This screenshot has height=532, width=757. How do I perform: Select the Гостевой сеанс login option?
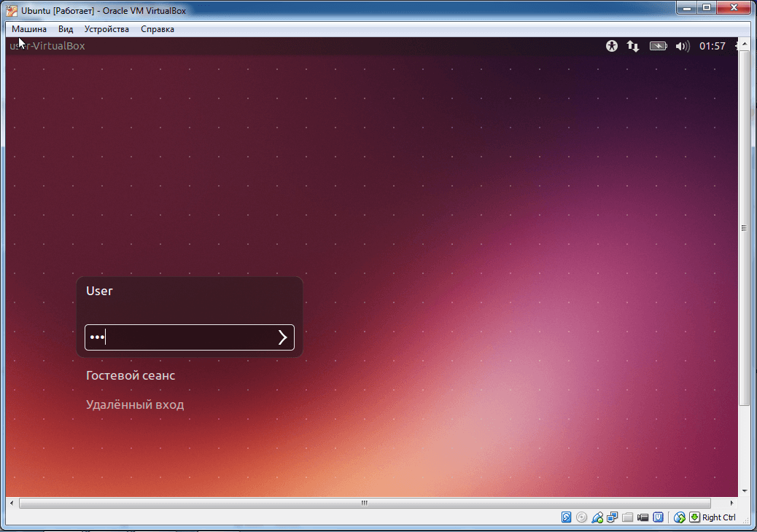click(x=131, y=375)
